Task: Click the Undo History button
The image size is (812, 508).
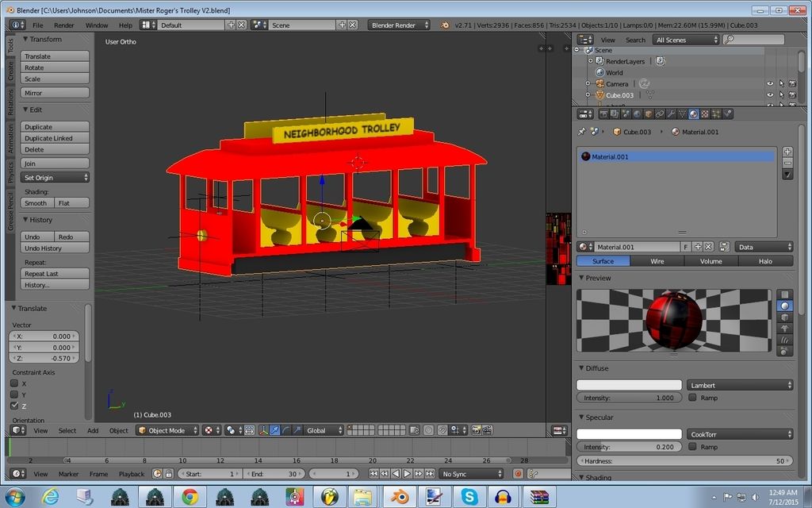Action: [x=55, y=248]
